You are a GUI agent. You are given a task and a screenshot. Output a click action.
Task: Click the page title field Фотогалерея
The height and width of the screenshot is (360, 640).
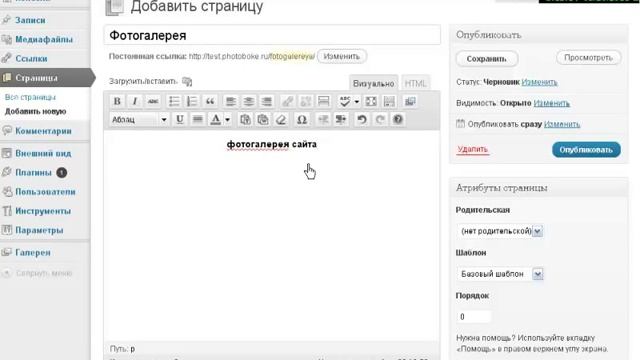272,36
